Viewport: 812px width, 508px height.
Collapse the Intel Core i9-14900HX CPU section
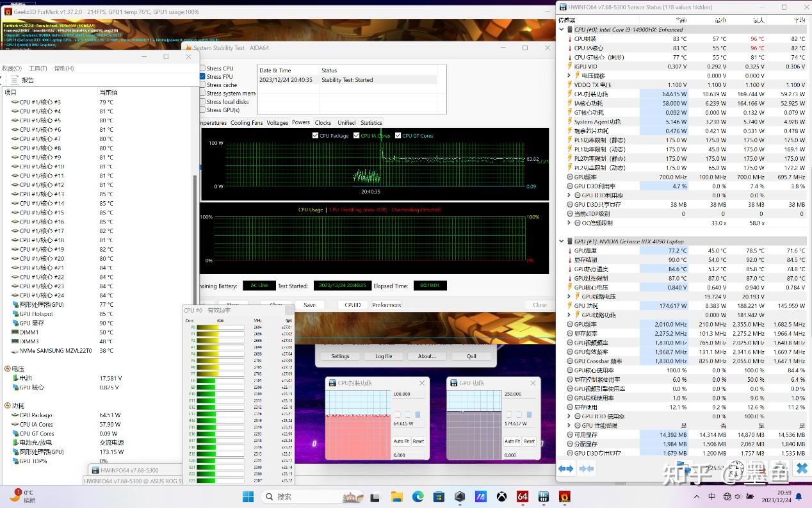point(562,29)
